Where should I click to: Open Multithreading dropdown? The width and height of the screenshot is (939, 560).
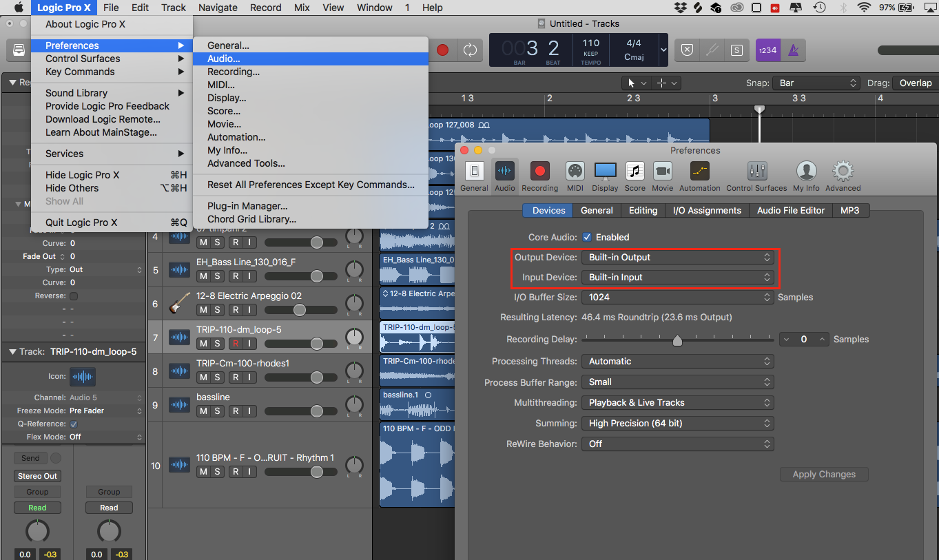678,402
